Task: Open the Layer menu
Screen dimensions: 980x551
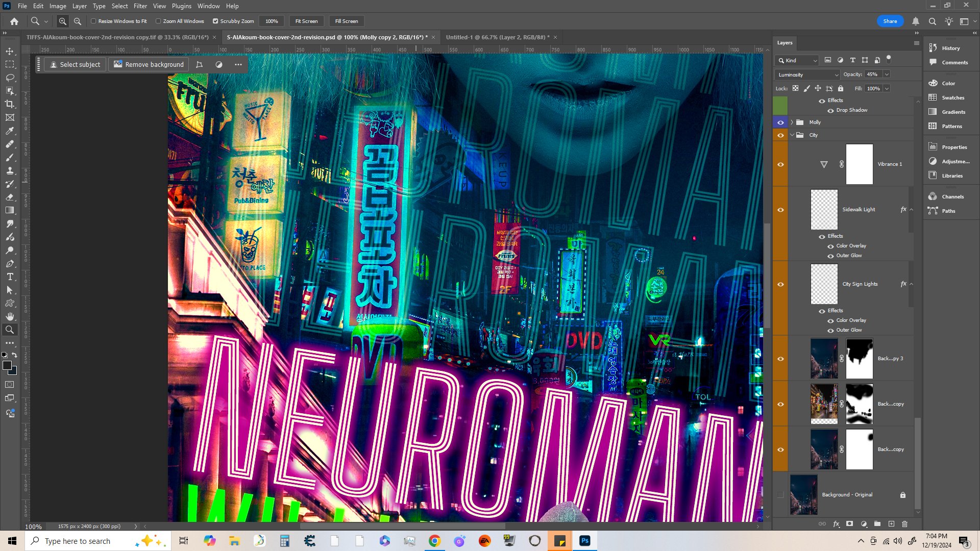Action: [x=79, y=6]
